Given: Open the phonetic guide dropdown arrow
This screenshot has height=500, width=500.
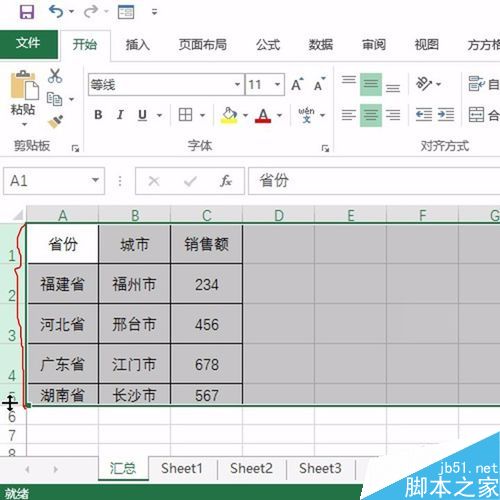Looking at the screenshot, I should [322, 115].
